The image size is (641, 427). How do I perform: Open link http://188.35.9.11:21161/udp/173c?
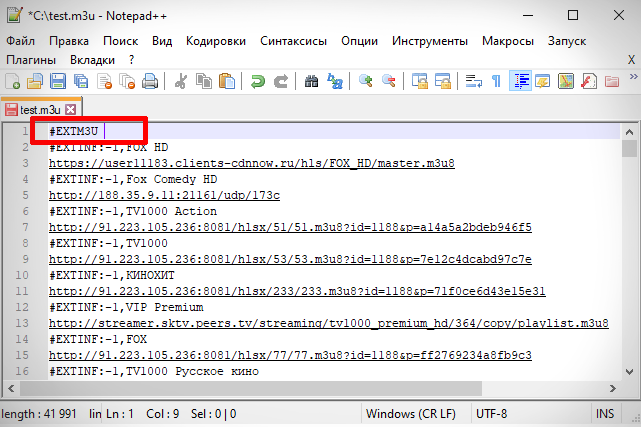pos(164,195)
